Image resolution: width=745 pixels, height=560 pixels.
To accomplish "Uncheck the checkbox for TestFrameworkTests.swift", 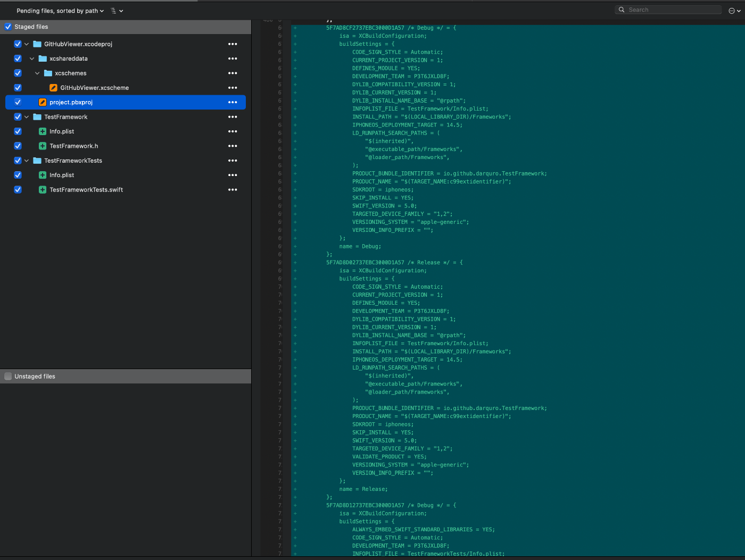I will pyautogui.click(x=18, y=189).
